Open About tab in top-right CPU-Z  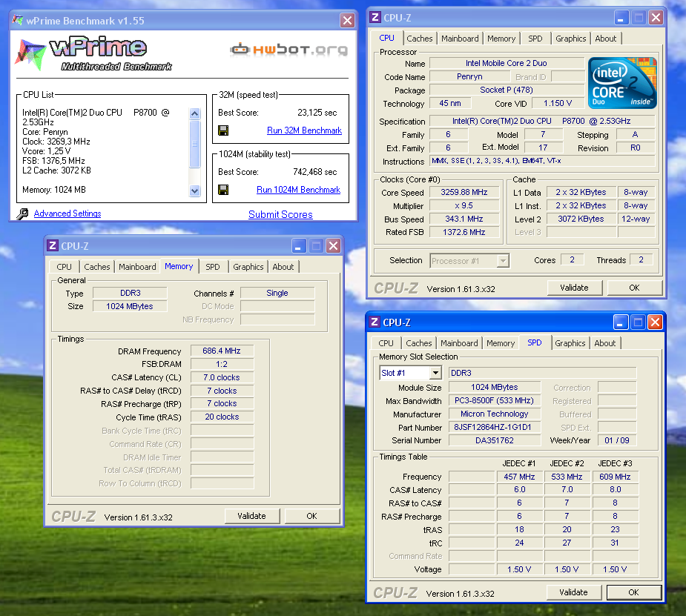pos(605,39)
